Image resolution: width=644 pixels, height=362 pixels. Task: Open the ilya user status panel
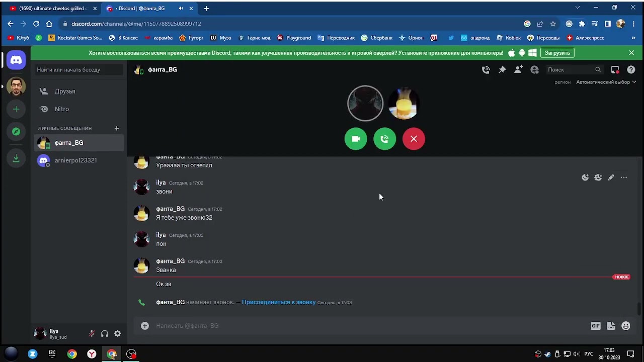[x=56, y=333]
